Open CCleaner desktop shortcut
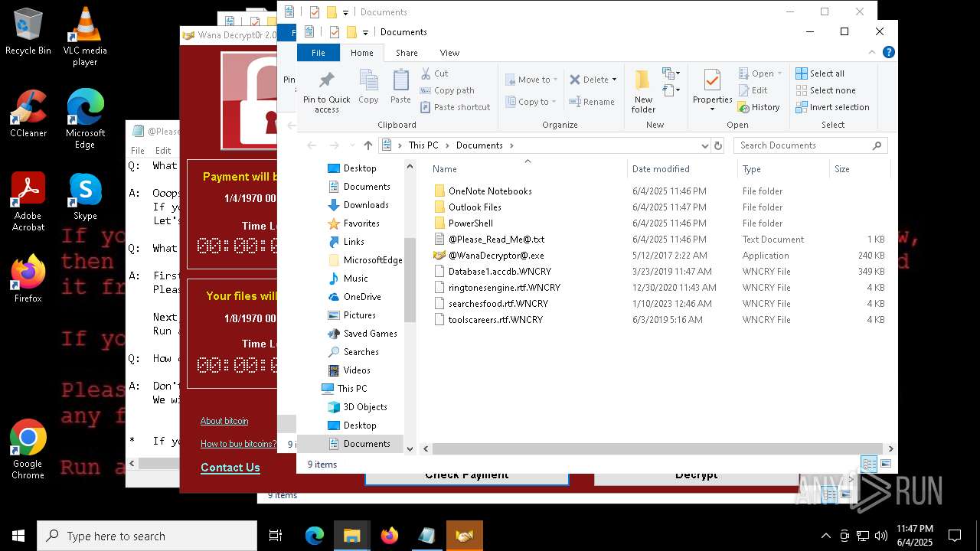The height and width of the screenshot is (551, 980). (x=28, y=114)
